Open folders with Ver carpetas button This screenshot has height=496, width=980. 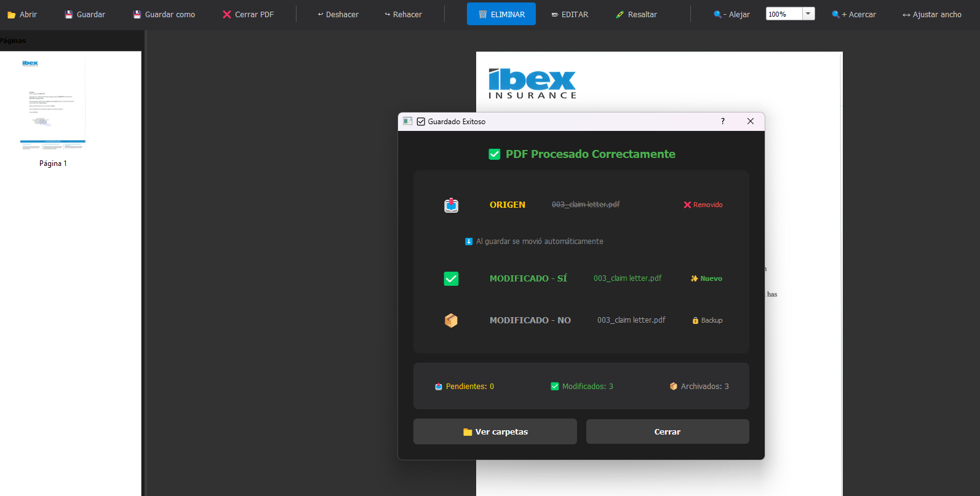[495, 431]
